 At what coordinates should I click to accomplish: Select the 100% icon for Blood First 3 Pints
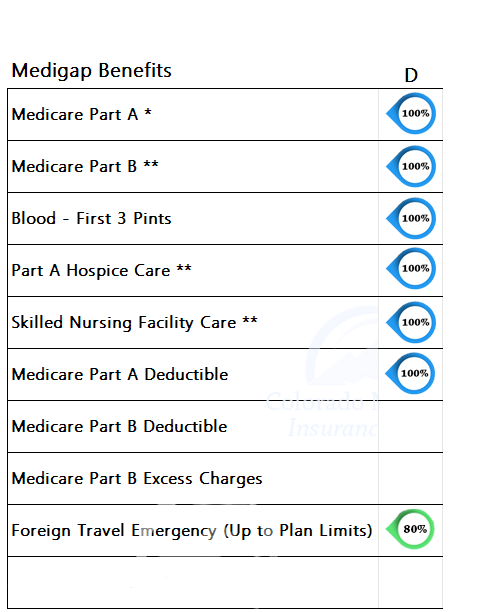(x=411, y=219)
